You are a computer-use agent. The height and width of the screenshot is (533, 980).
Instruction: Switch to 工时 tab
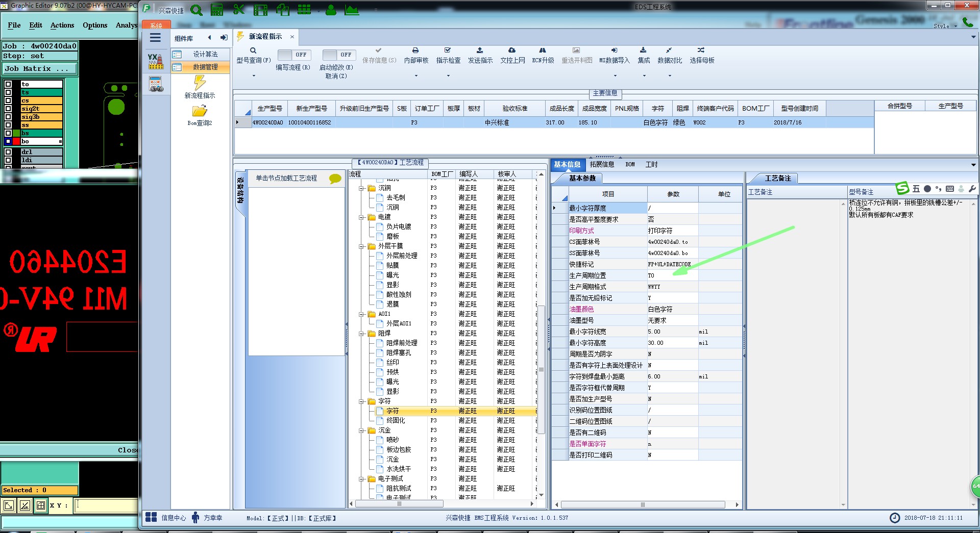point(651,164)
